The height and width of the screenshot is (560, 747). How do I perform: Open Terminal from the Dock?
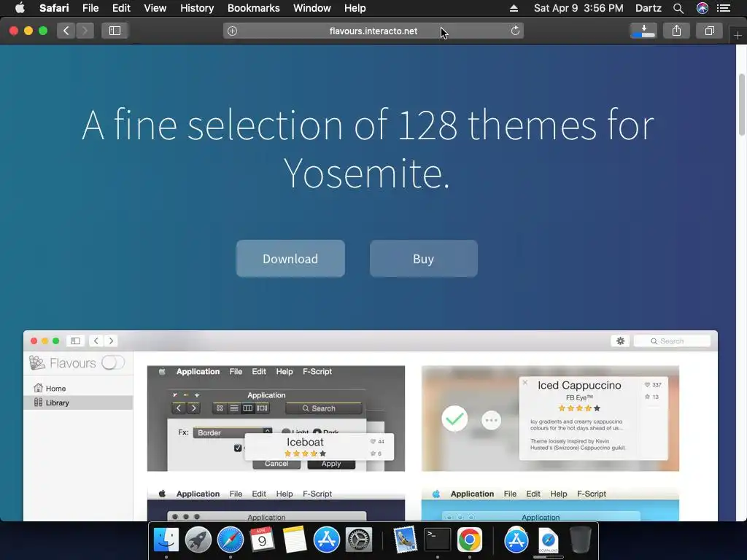pyautogui.click(x=438, y=540)
